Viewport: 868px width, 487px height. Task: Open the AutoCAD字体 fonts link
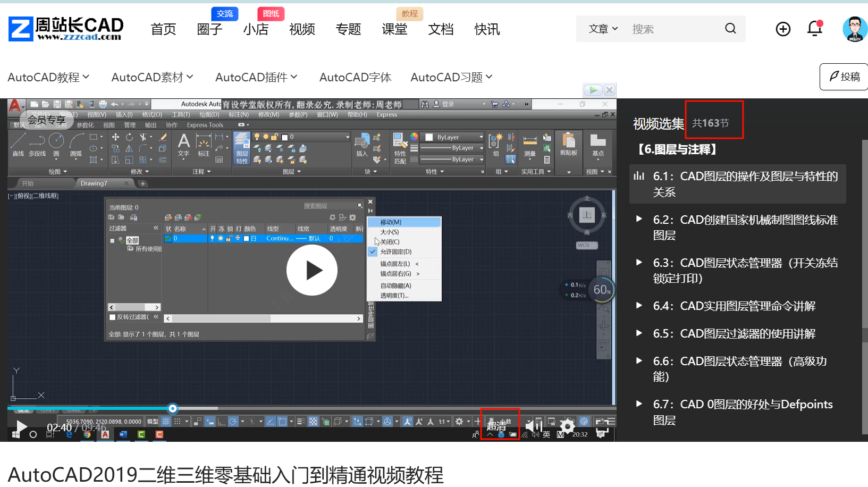pos(355,77)
